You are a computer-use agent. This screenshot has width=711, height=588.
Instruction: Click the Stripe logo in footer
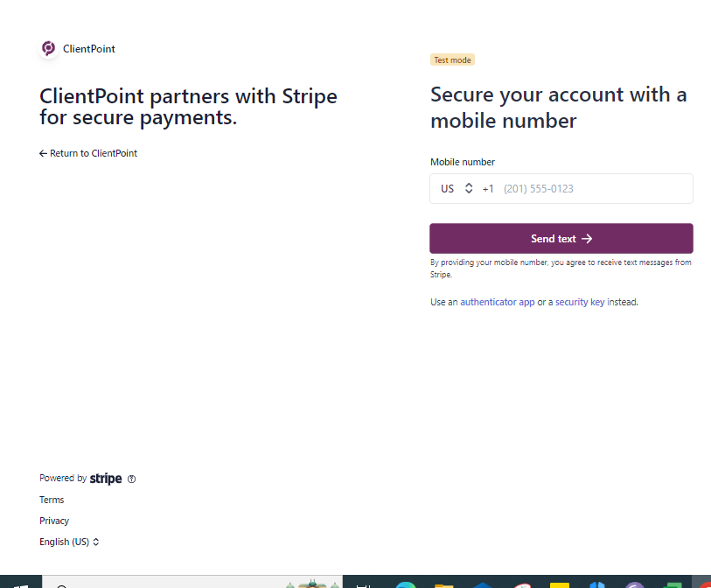[x=106, y=479]
